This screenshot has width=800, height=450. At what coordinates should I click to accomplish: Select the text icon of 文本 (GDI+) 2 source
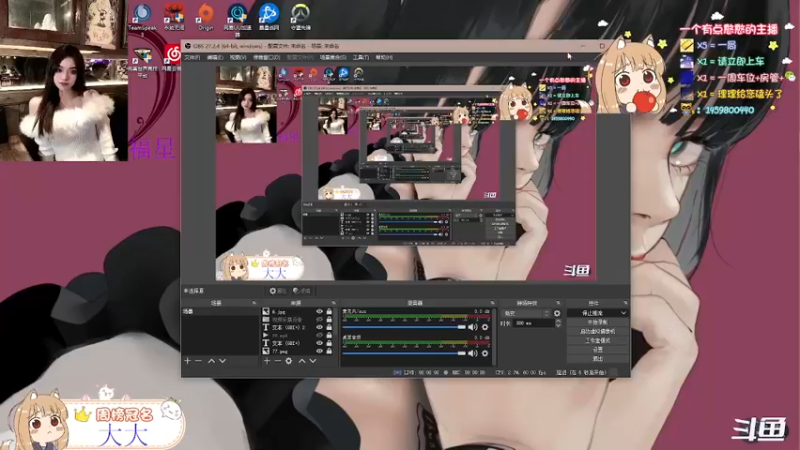pyautogui.click(x=266, y=327)
